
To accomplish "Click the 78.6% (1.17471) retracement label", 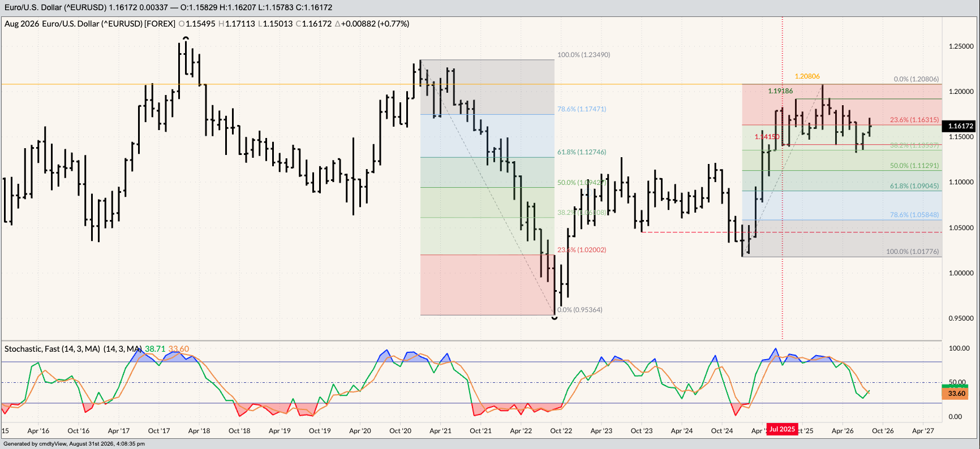I will tap(582, 109).
